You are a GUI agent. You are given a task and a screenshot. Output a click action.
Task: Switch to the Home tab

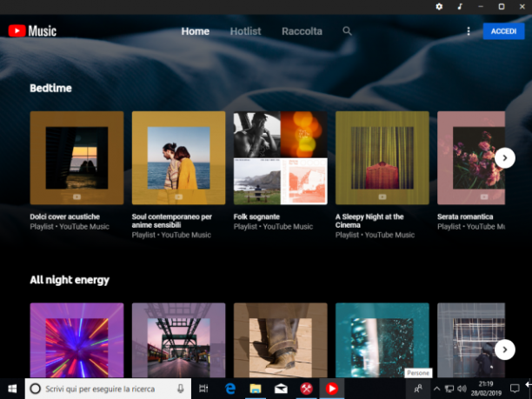pyautogui.click(x=195, y=31)
